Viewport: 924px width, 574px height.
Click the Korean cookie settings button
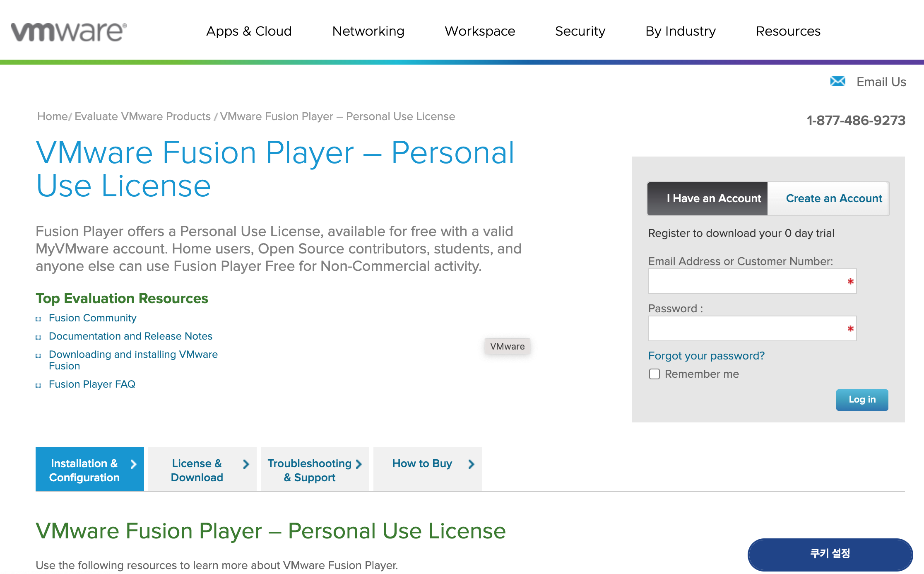tap(830, 554)
